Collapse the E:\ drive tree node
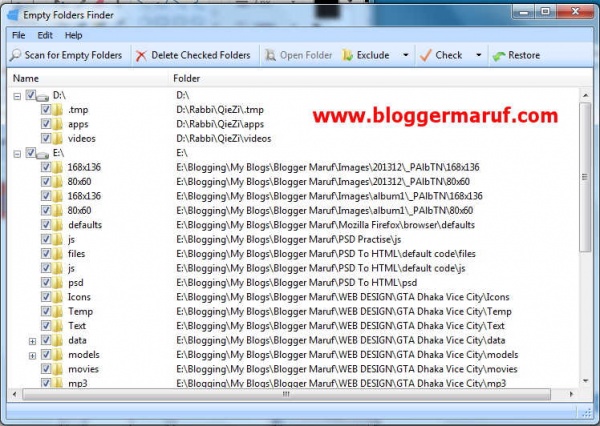This screenshot has width=600, height=426. (17, 154)
